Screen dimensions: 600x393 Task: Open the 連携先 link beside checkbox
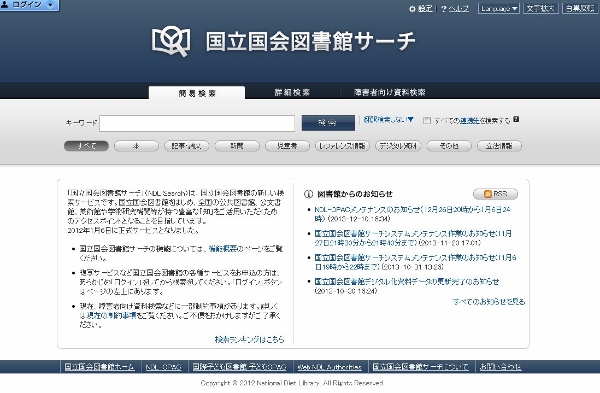point(470,121)
